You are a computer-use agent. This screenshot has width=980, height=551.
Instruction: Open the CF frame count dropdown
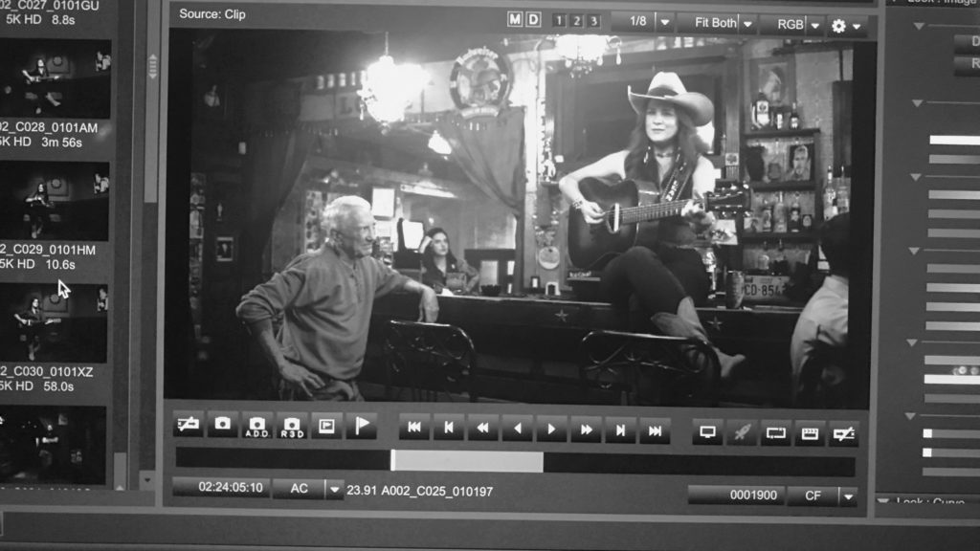click(848, 497)
